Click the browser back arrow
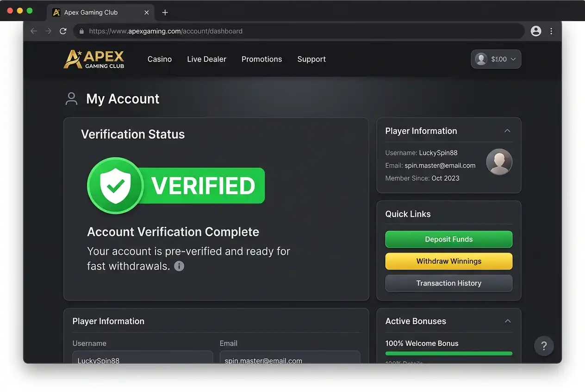The image size is (585, 392). (x=33, y=31)
